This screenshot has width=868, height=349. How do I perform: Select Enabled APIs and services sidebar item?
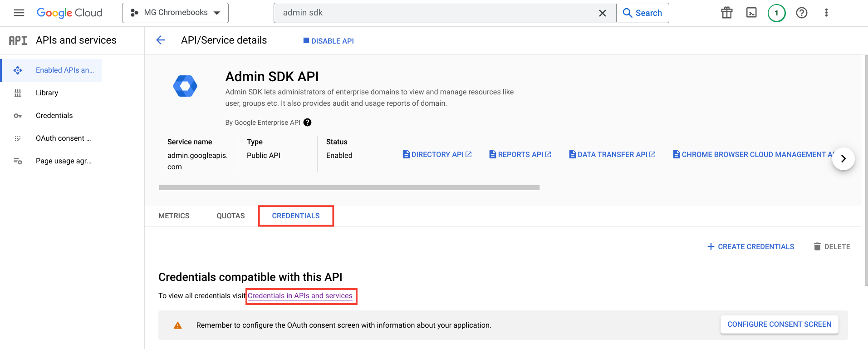point(52,70)
